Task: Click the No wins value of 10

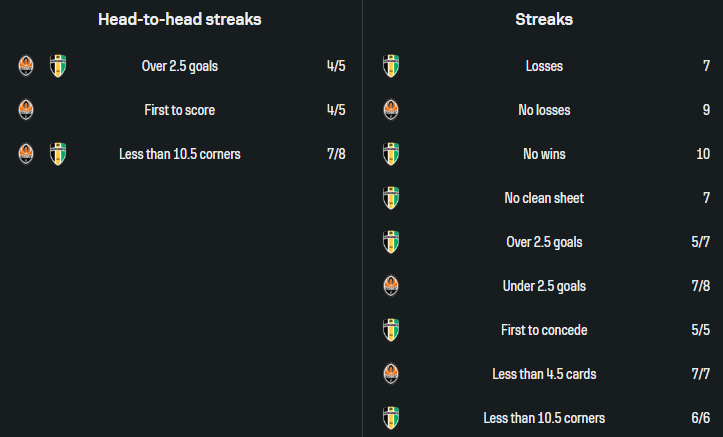Action: pyautogui.click(x=703, y=154)
